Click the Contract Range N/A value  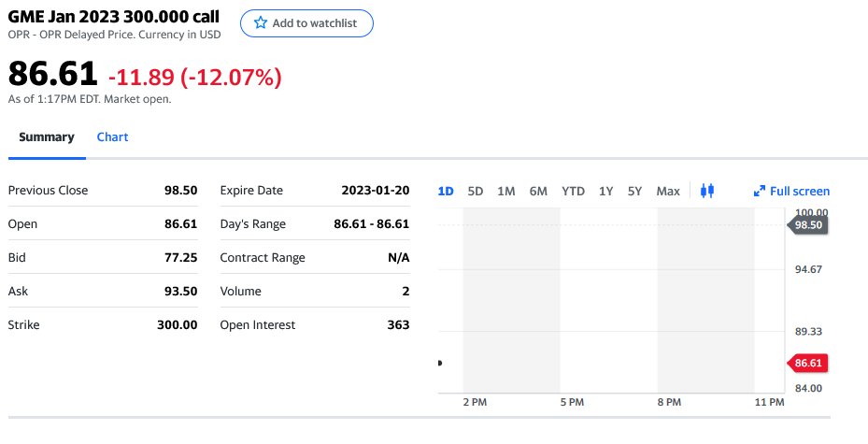[x=399, y=257]
